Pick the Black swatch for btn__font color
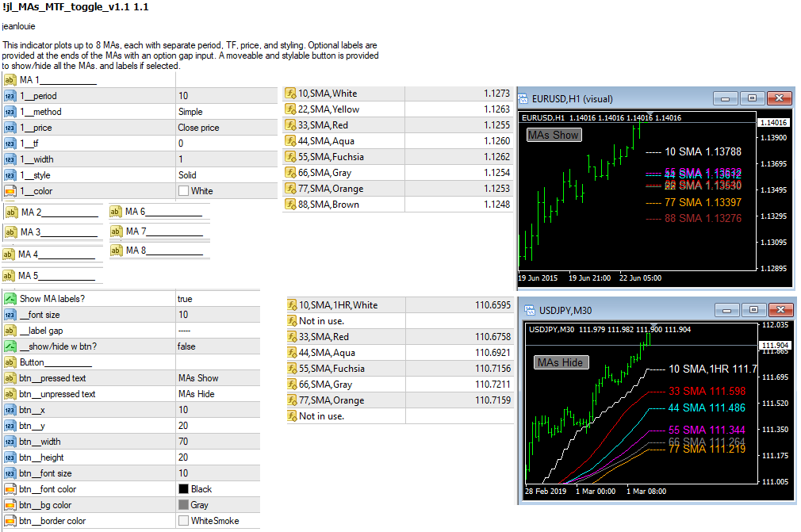The height and width of the screenshot is (532, 801). coord(183,489)
